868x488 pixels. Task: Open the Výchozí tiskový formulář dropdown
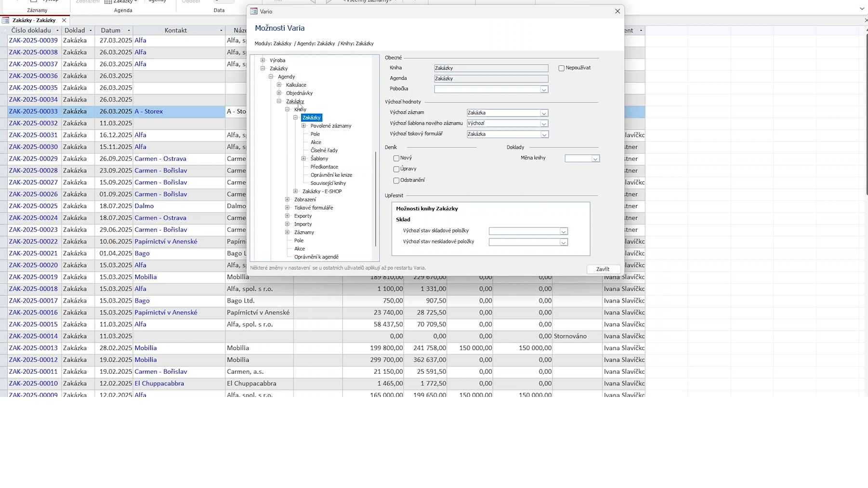coord(543,134)
